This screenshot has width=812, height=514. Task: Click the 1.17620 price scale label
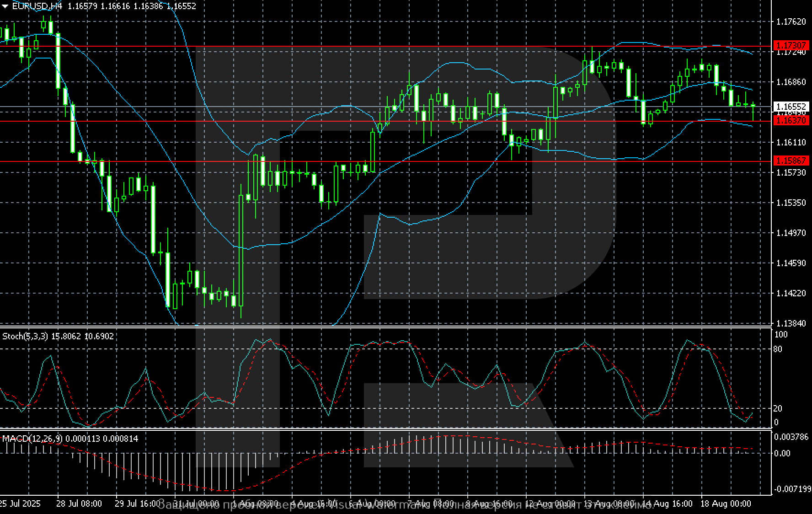(x=791, y=21)
